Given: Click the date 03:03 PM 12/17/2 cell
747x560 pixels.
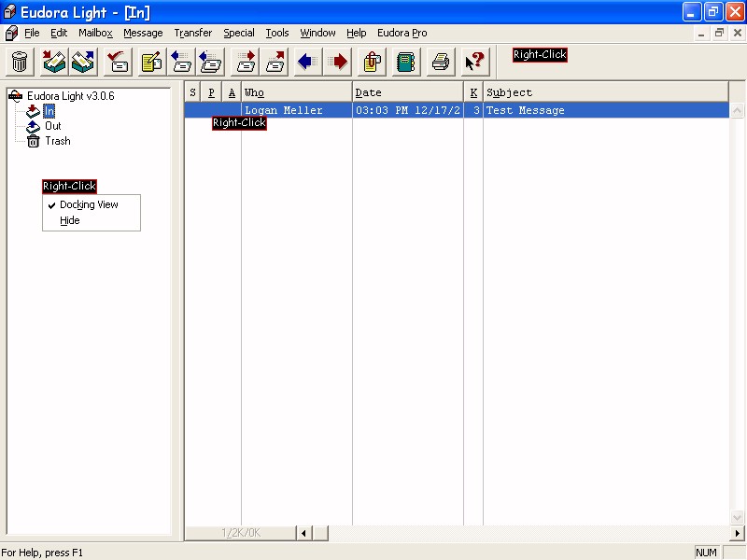Looking at the screenshot, I should click(x=408, y=110).
